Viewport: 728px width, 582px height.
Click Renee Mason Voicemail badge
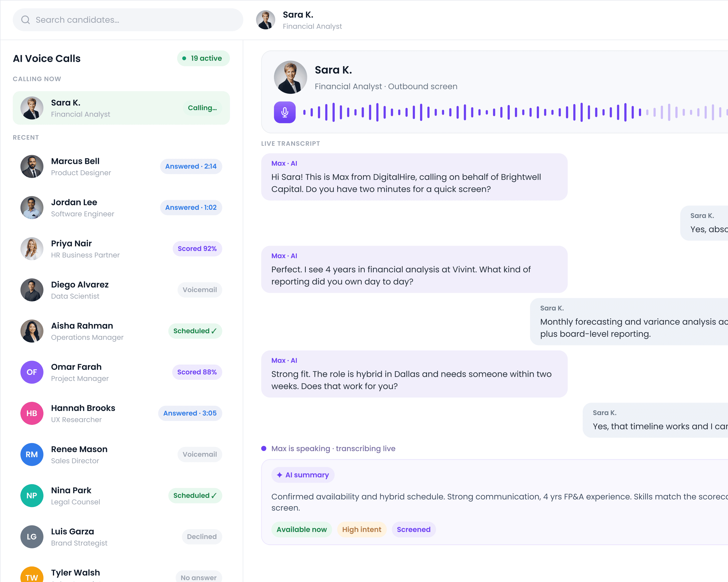pos(199,455)
